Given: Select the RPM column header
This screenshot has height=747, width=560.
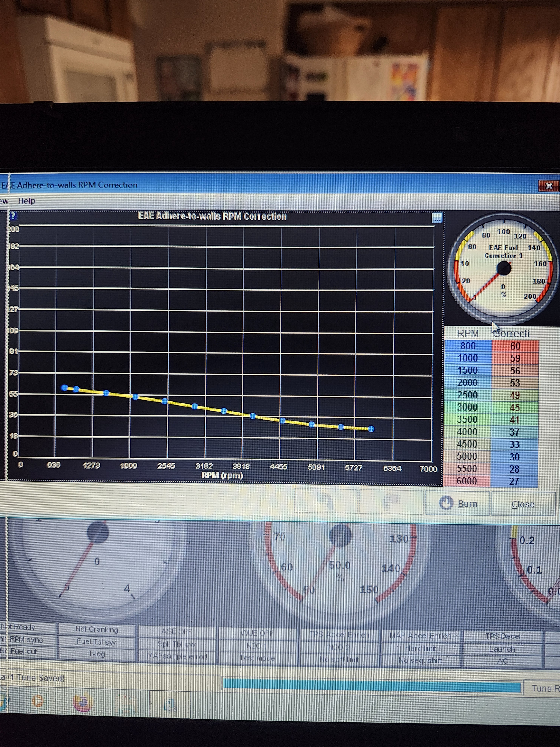Looking at the screenshot, I should (468, 333).
